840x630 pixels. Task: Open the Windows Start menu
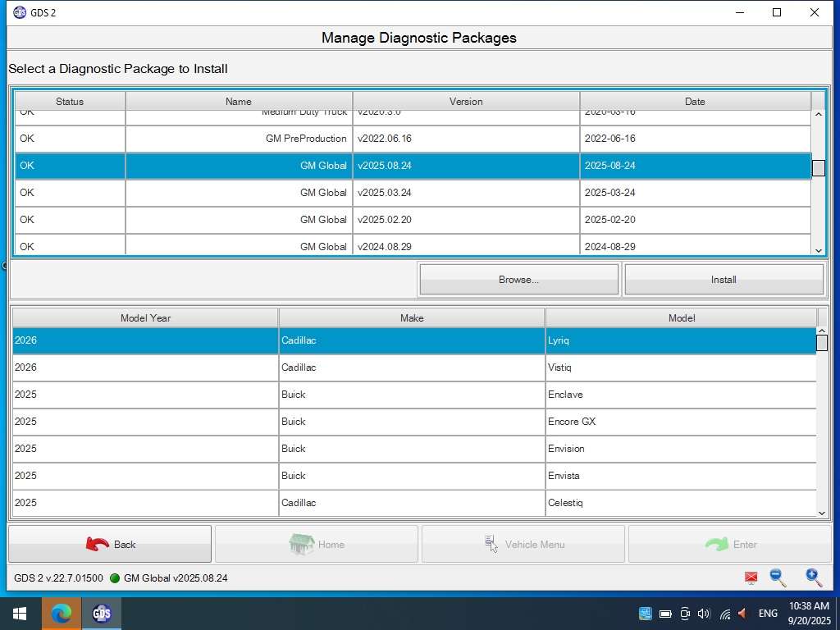20,614
